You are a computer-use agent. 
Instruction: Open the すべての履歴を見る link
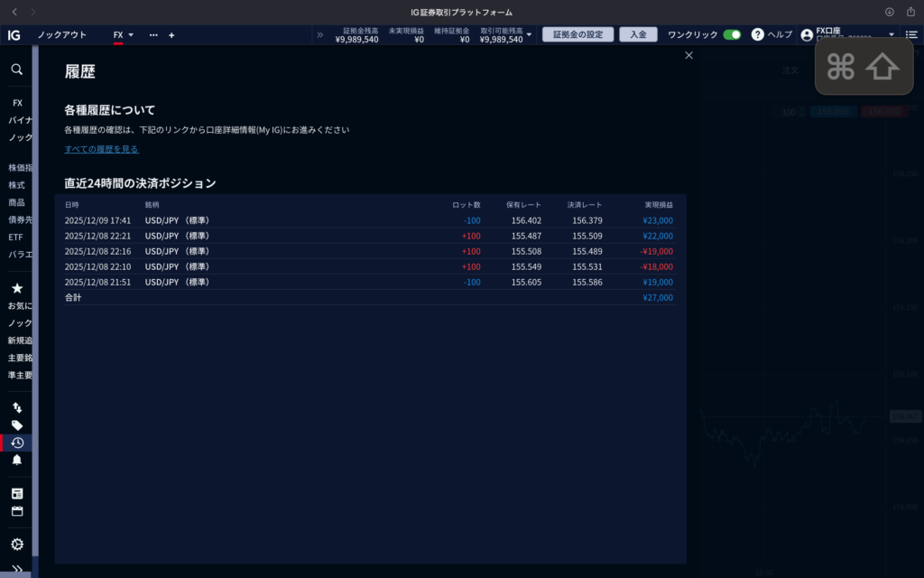(x=101, y=149)
